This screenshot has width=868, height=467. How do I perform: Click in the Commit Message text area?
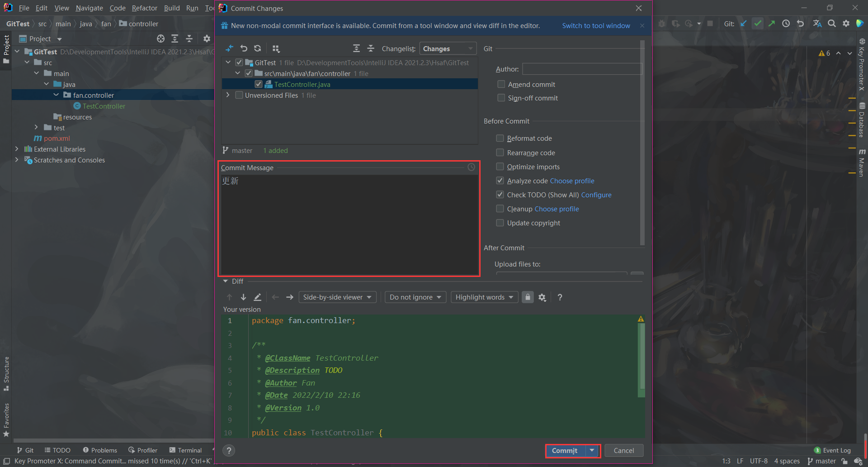(x=349, y=224)
